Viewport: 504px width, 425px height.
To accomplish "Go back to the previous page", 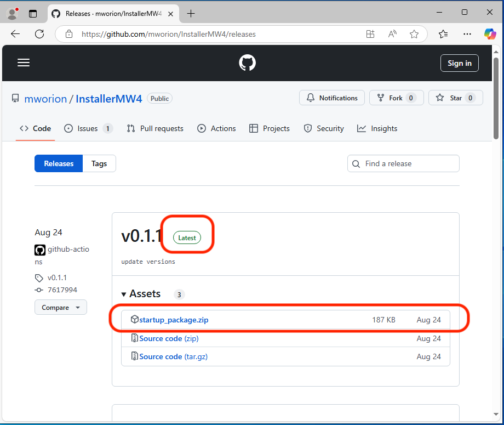I will (x=15, y=34).
